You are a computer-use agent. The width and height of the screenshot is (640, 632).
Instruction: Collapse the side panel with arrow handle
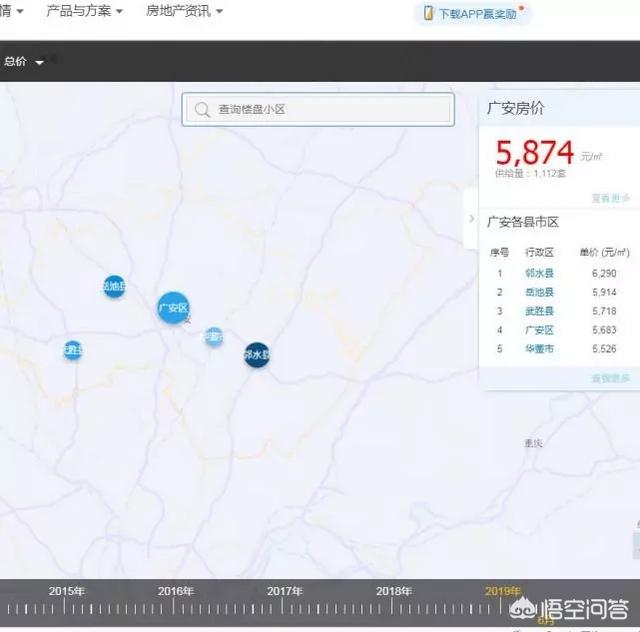click(x=471, y=219)
